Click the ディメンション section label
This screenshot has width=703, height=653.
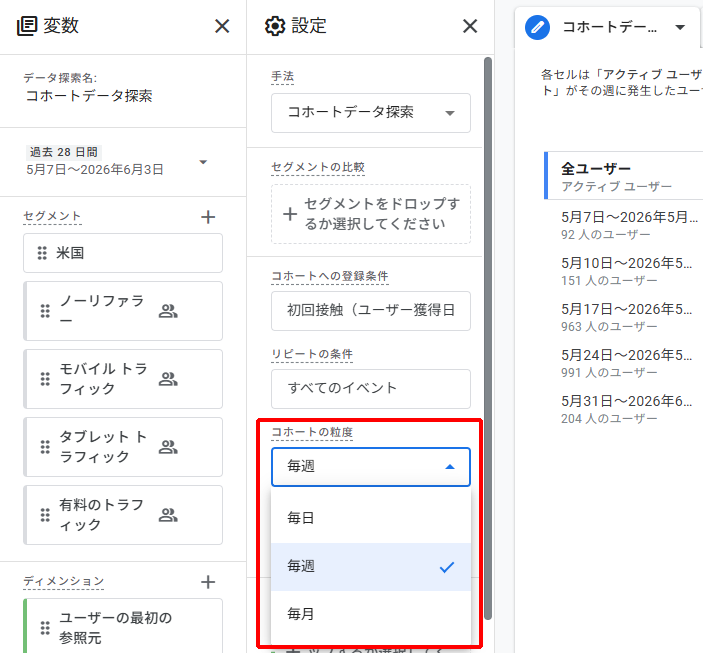[x=64, y=581]
